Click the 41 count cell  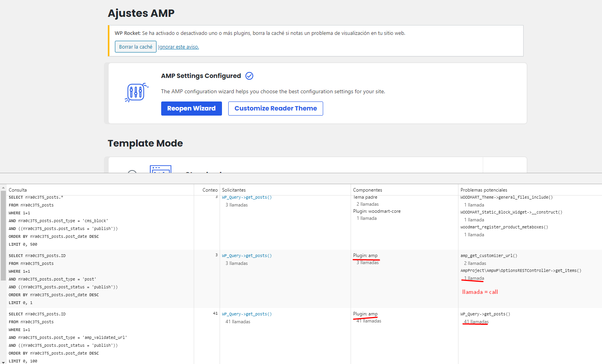click(215, 313)
